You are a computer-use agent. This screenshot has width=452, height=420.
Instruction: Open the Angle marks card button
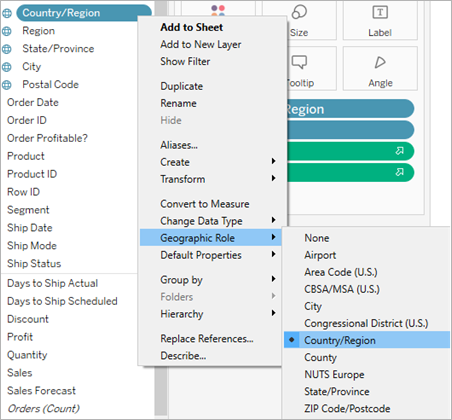click(380, 68)
